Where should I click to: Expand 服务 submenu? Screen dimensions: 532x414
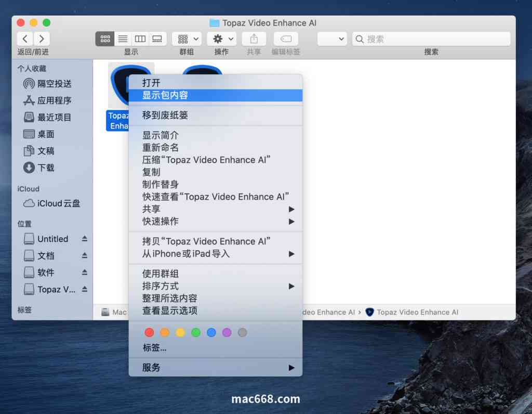pos(216,368)
